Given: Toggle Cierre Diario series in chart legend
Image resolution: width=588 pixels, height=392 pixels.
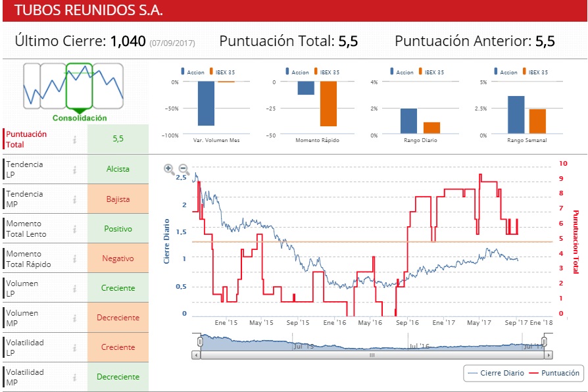Looking at the screenshot, I should point(496,373).
